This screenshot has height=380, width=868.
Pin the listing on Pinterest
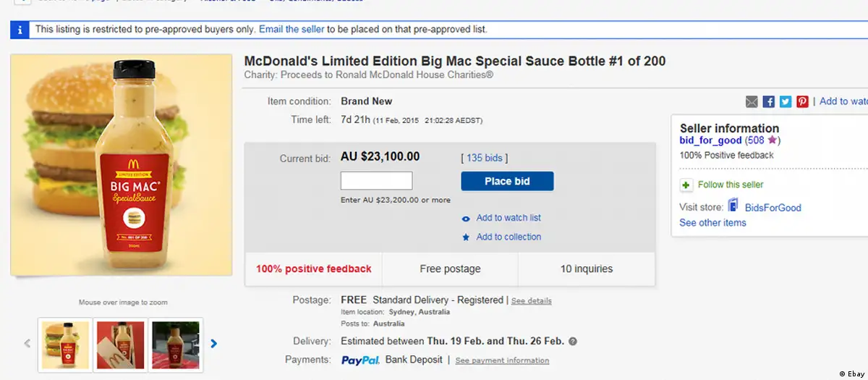point(802,102)
